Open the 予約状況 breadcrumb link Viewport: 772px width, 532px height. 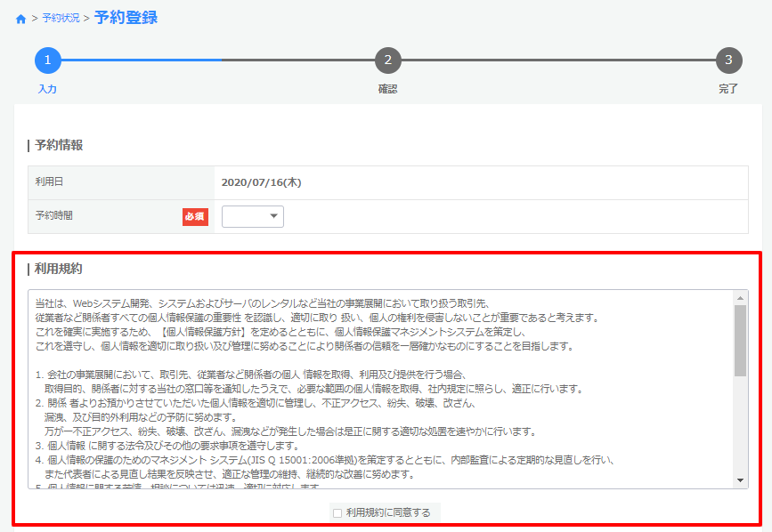pos(60,19)
